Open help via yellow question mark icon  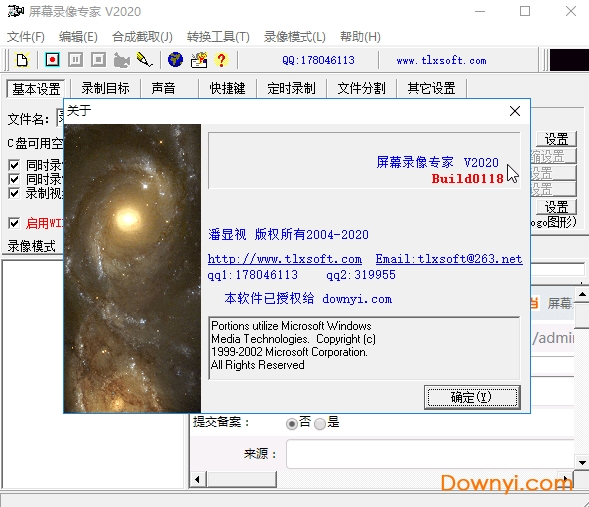point(222,60)
